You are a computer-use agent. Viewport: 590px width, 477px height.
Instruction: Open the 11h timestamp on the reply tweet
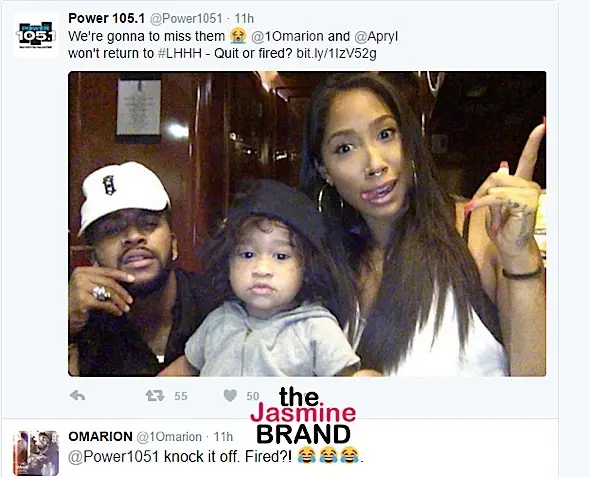223,437
